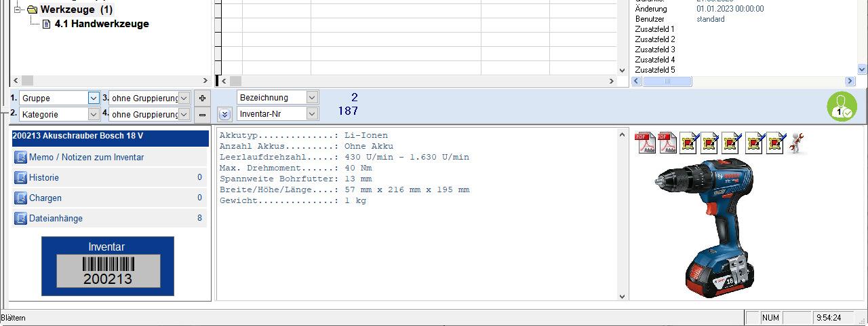
Task: Click the Memo / Notizen icon
Action: 20,158
